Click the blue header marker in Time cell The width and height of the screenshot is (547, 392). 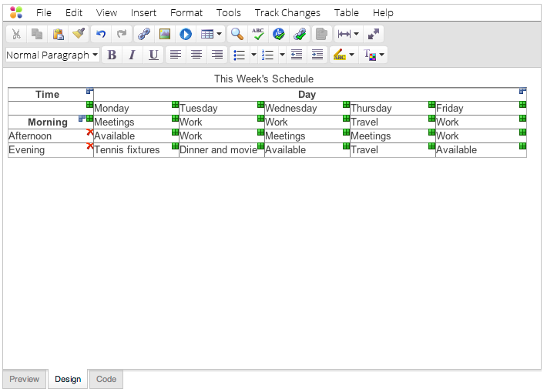click(x=89, y=91)
